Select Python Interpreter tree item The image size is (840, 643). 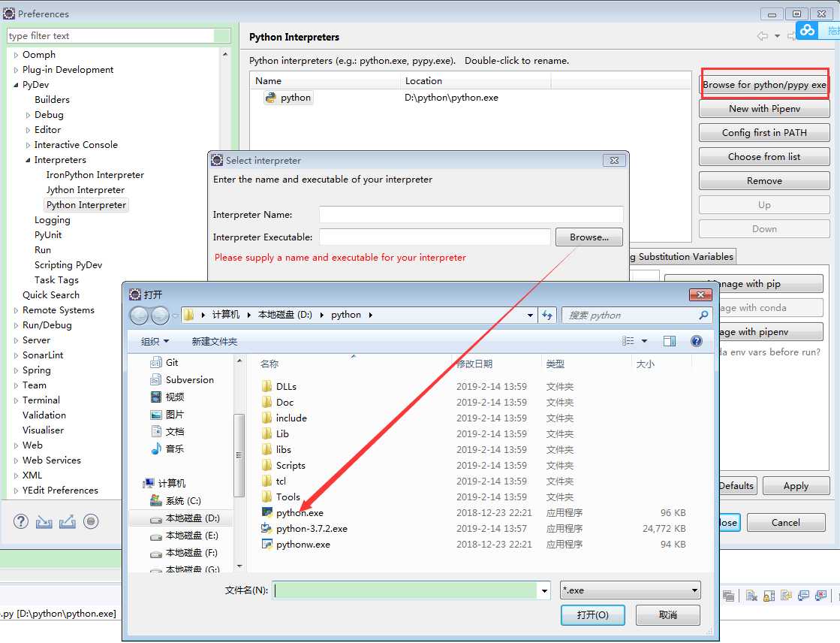(86, 205)
